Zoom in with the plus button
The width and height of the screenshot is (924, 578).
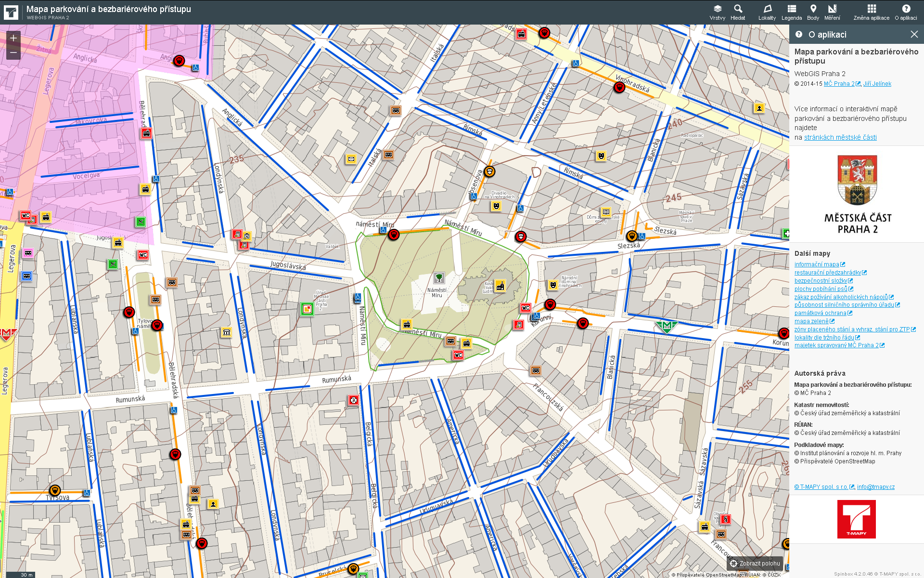coord(13,38)
